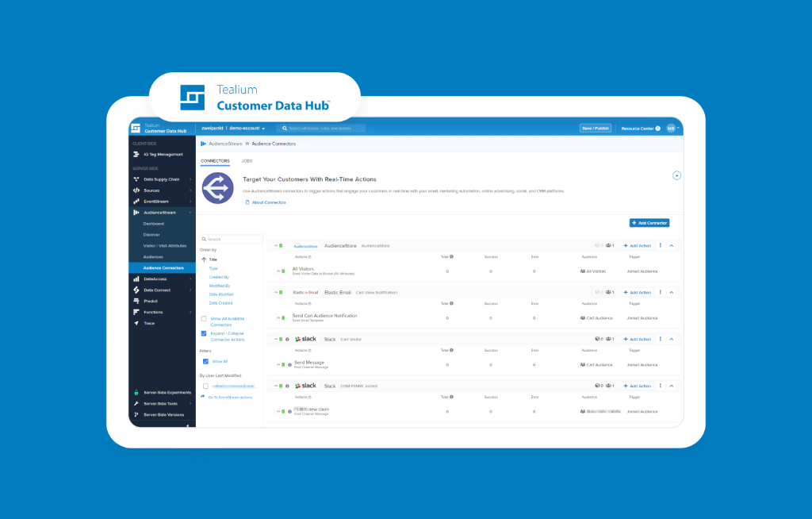Click the Functions sidebar icon
The height and width of the screenshot is (519, 812).
point(136,312)
